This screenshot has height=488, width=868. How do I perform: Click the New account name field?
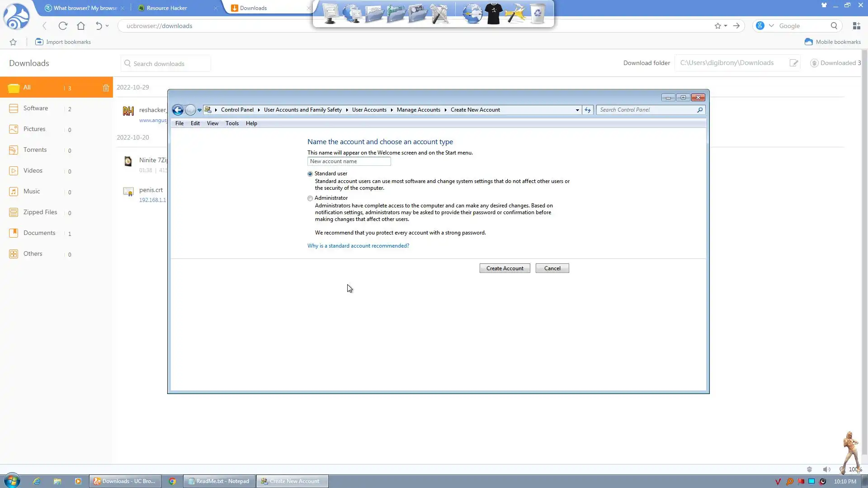(x=349, y=161)
